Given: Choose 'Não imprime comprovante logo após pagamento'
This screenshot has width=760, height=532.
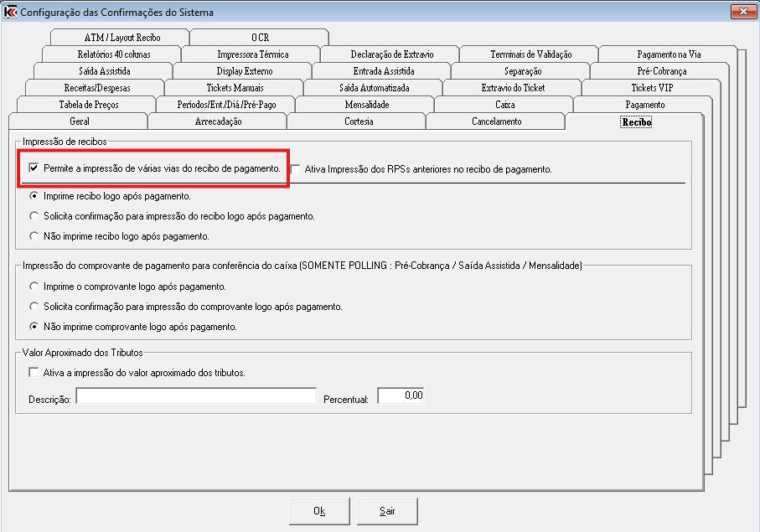Looking at the screenshot, I should (x=34, y=326).
